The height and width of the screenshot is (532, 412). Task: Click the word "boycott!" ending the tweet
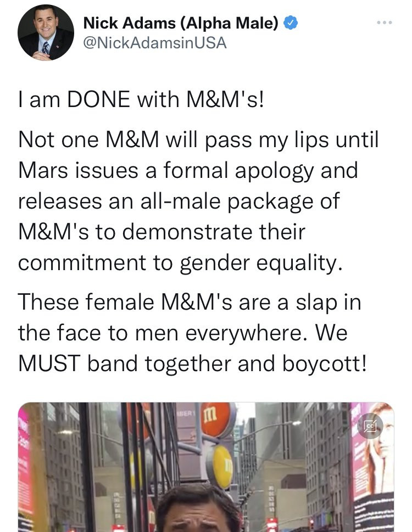coord(325,364)
